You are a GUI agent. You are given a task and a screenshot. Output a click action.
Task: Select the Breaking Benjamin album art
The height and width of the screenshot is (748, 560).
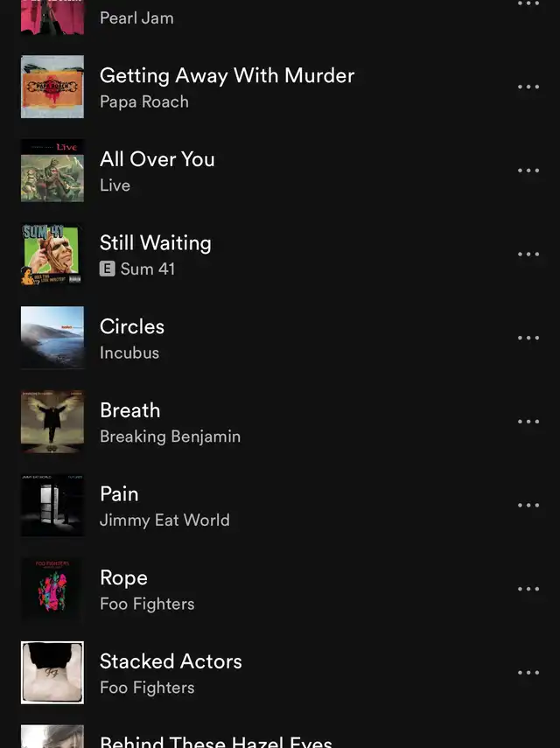coord(52,422)
